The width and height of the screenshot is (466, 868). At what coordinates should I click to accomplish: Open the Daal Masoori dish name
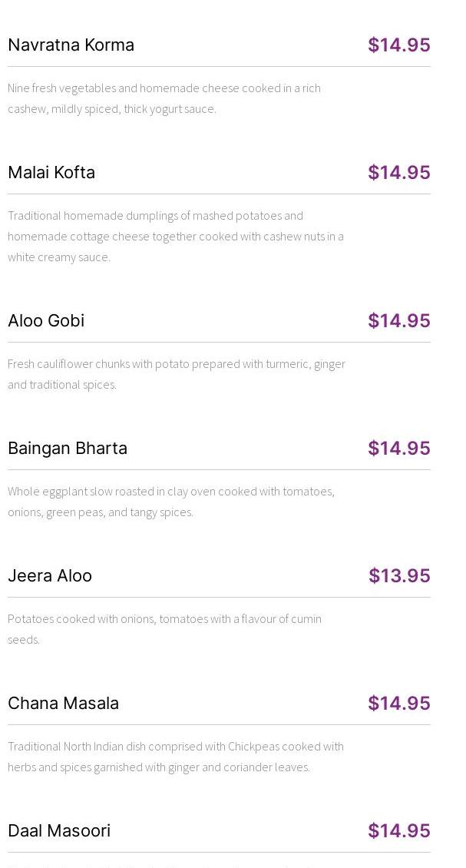pyautogui.click(x=59, y=830)
